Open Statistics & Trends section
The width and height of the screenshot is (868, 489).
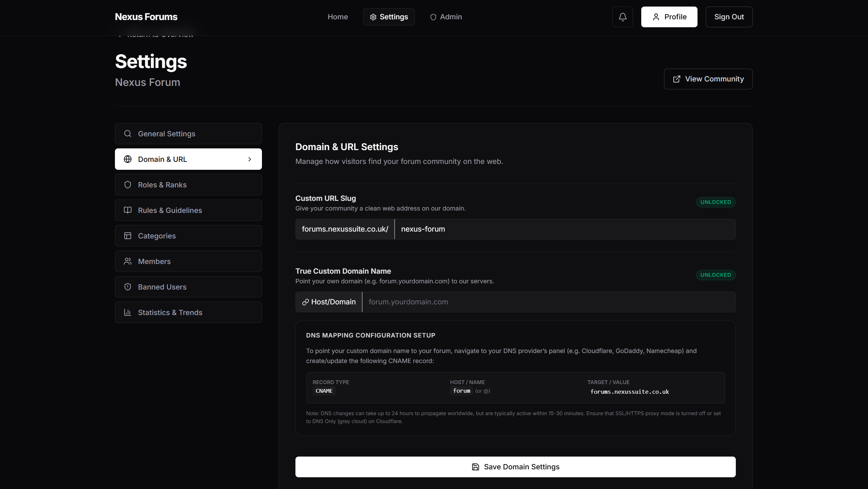[188, 312]
